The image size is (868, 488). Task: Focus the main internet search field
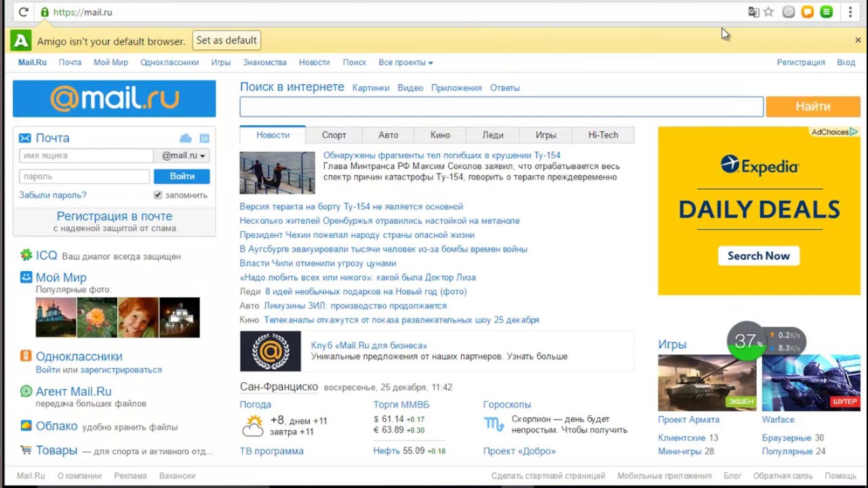pyautogui.click(x=502, y=106)
